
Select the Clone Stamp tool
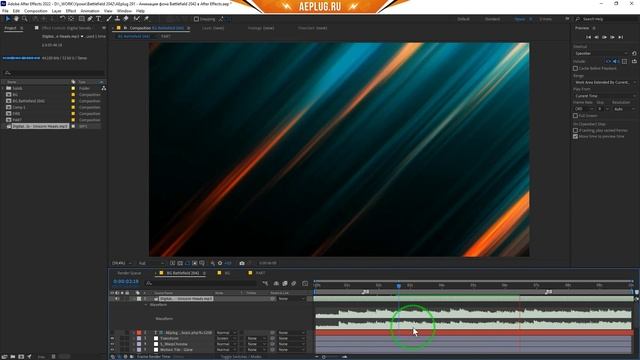pyautogui.click(x=118, y=19)
